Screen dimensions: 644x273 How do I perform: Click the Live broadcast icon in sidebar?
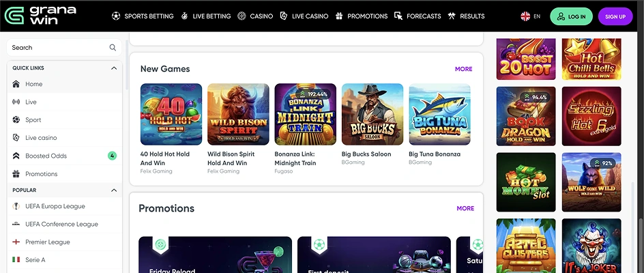tap(16, 102)
